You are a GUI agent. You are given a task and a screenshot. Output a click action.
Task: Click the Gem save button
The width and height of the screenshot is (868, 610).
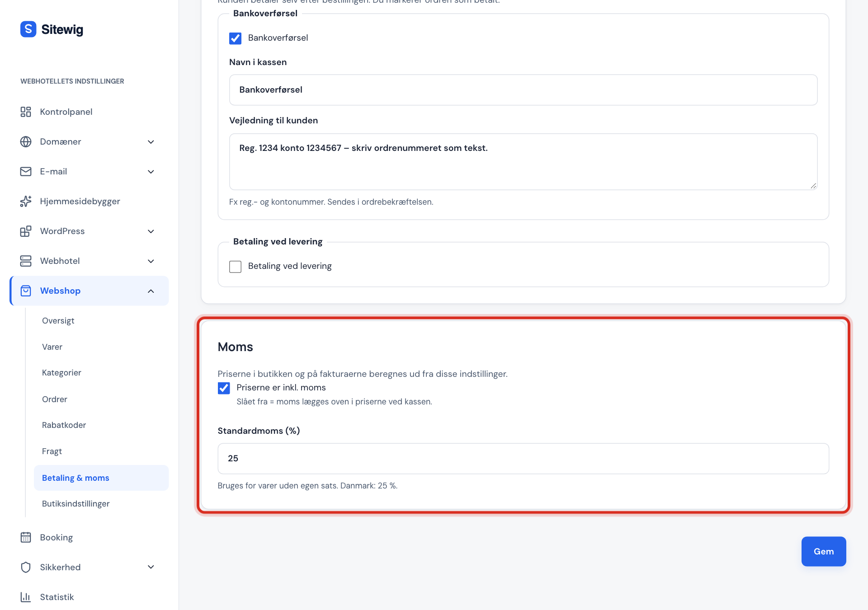point(824,551)
